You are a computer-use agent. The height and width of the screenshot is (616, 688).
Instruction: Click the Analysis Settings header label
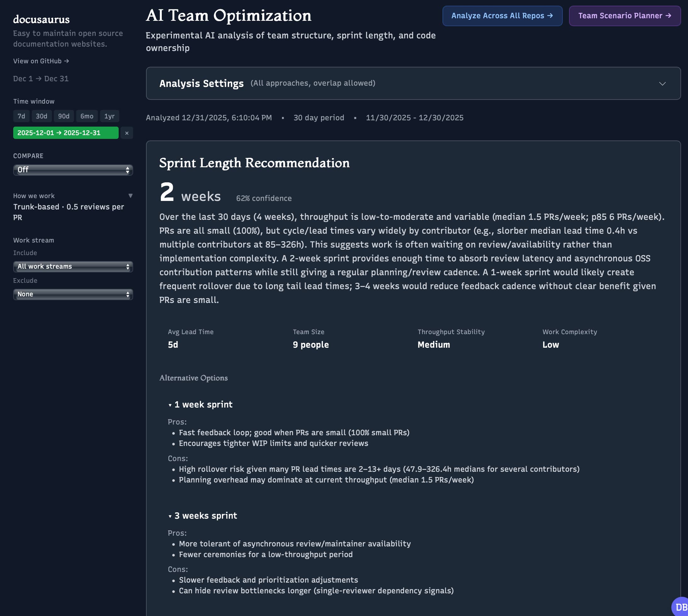tap(201, 83)
